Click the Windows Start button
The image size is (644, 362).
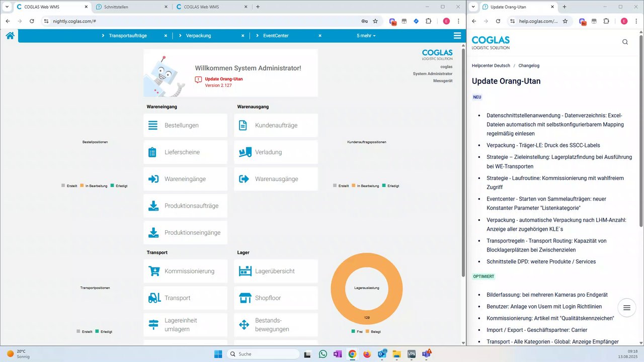tap(218, 354)
